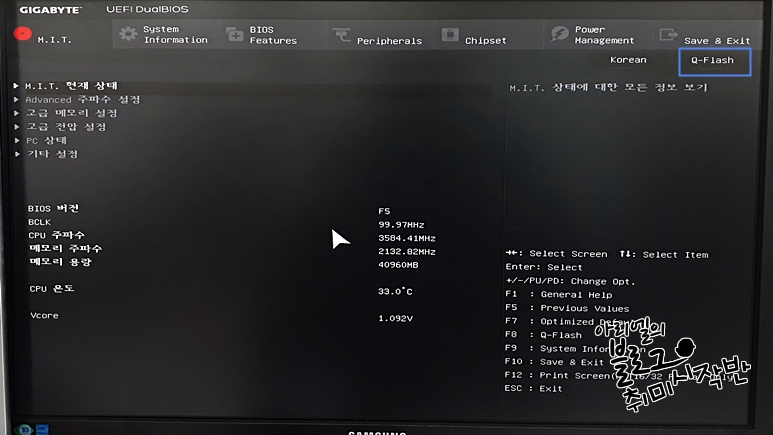Switch to System Information tab

(166, 35)
